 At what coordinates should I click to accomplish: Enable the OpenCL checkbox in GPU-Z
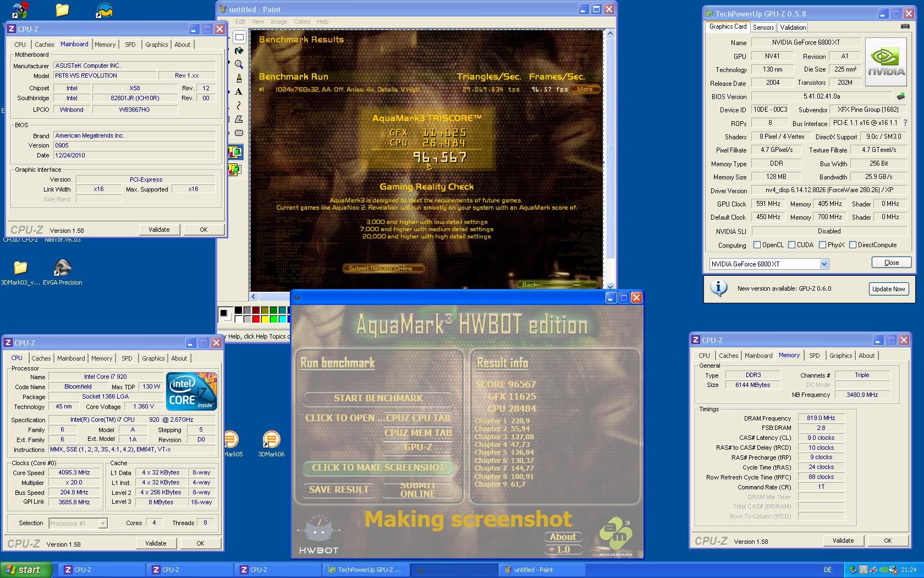[x=757, y=245]
